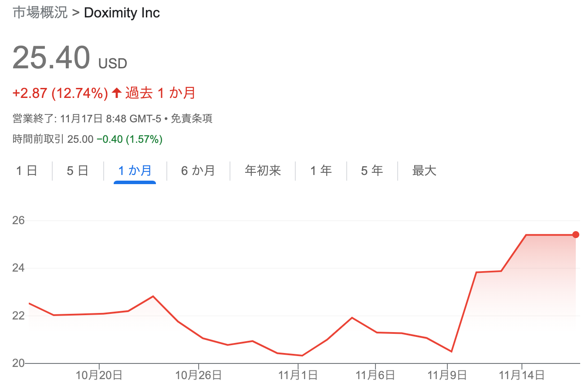Viewport: 588px width, 390px height.
Task: Click the pre-market 25.00 price text
Action: (81, 139)
